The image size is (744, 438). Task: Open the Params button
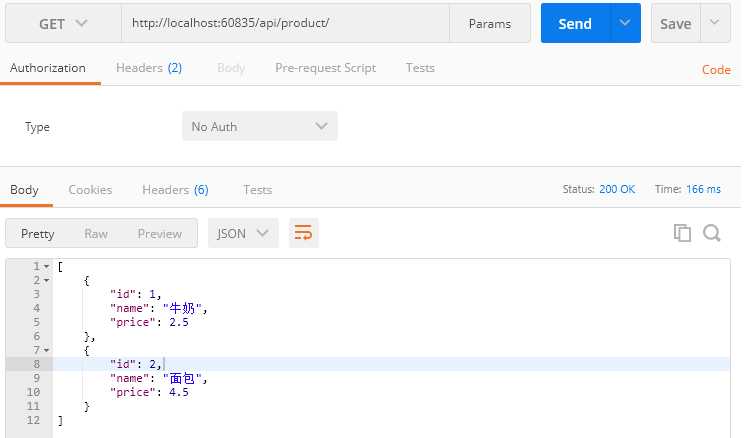(490, 23)
